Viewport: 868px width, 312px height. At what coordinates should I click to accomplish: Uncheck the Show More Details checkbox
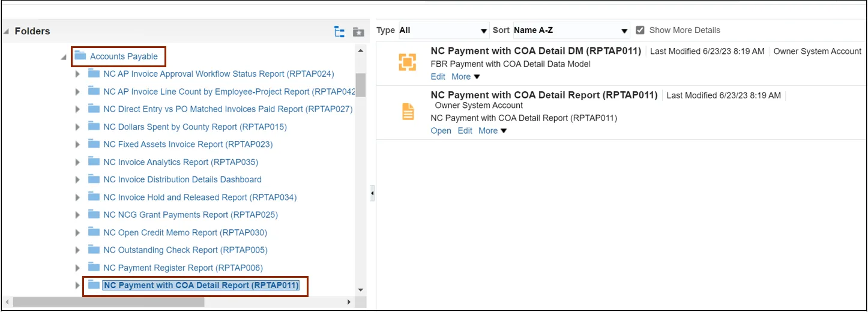tap(640, 30)
